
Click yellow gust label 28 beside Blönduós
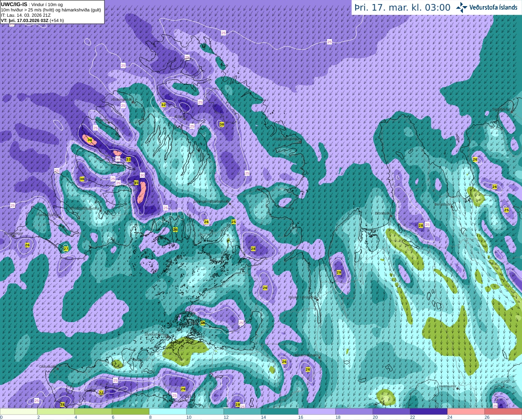[x=421, y=225]
